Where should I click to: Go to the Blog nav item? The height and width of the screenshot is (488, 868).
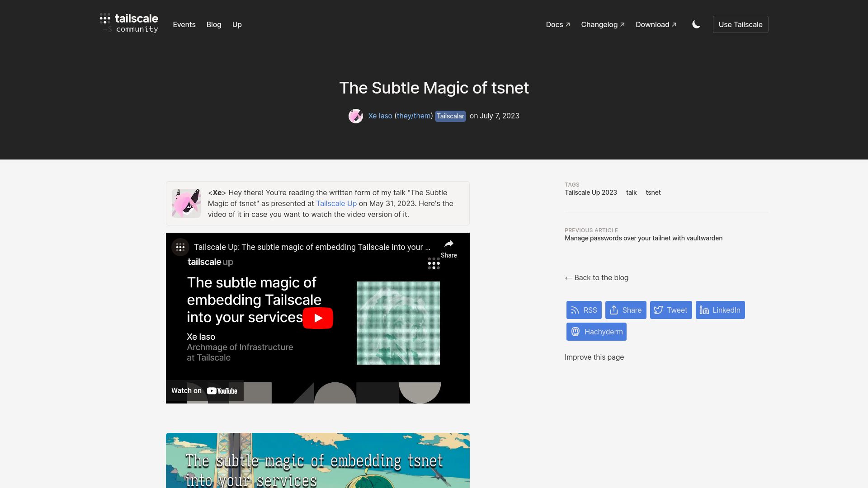pos(214,24)
